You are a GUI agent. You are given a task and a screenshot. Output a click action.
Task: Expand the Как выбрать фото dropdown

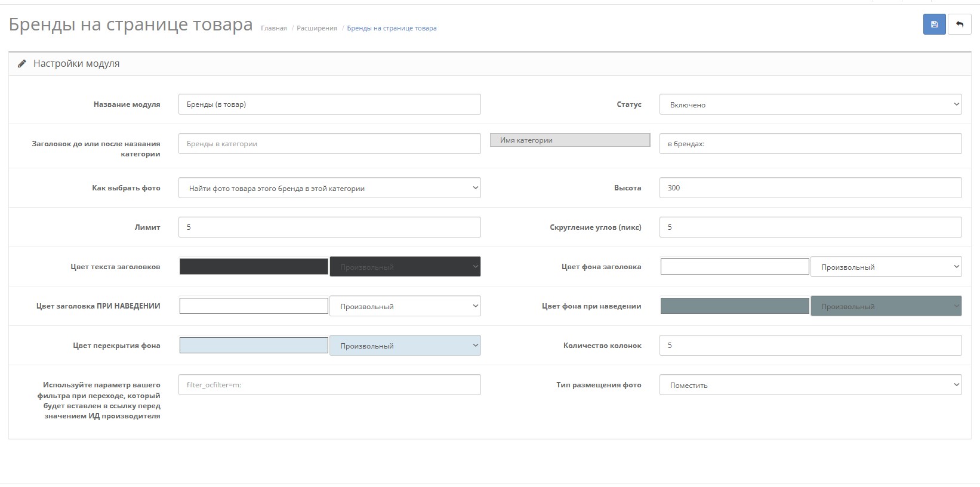coord(329,188)
